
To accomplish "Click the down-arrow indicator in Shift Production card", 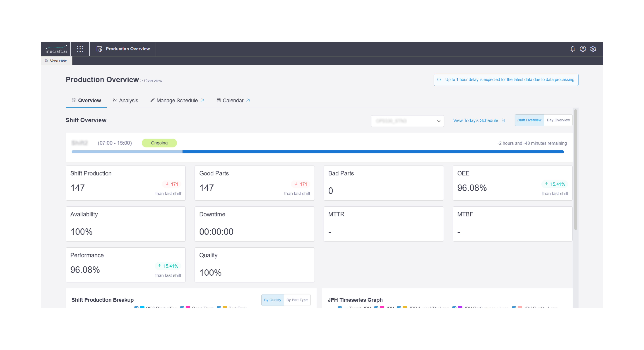I will 167,184.
